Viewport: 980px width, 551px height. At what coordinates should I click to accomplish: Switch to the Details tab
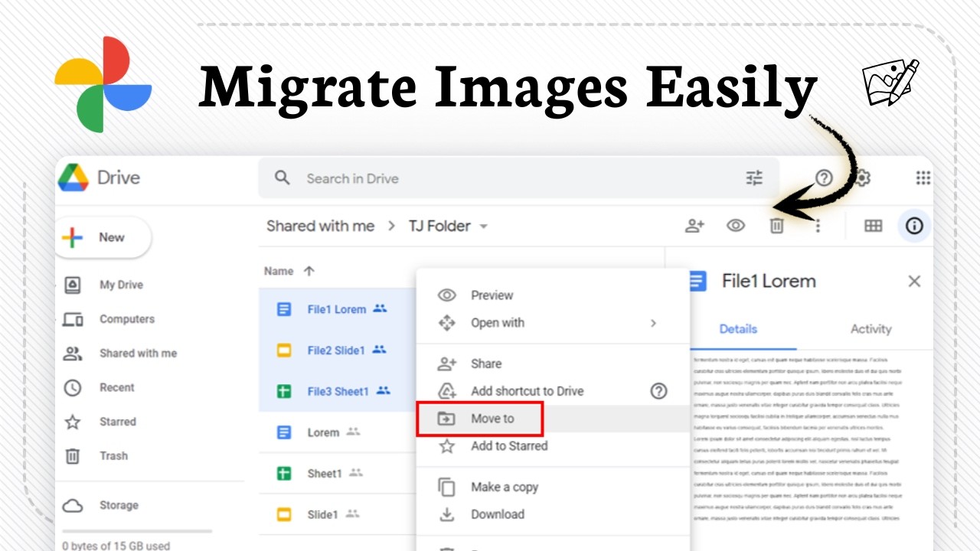738,329
